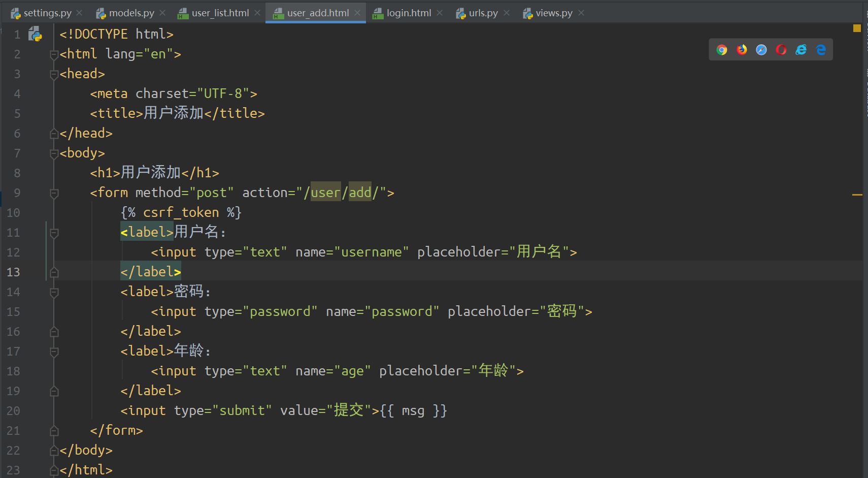Click the meta charset="UTF-8" tag
868x478 pixels.
tap(174, 93)
